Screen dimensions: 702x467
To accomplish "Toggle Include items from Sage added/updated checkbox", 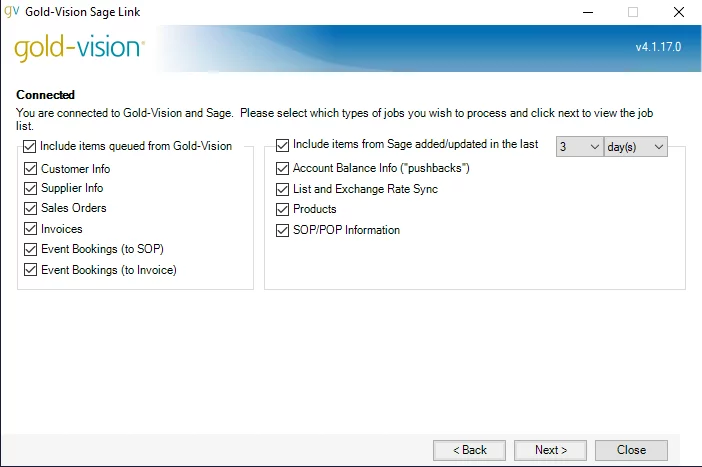I will point(283,145).
